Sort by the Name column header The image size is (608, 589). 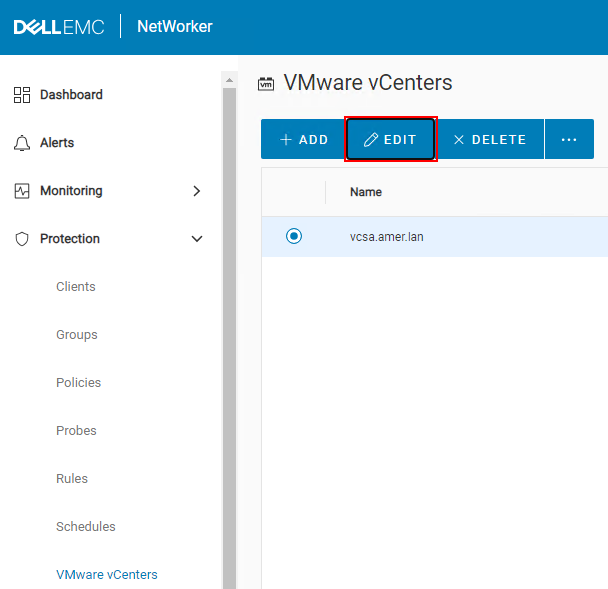point(366,192)
